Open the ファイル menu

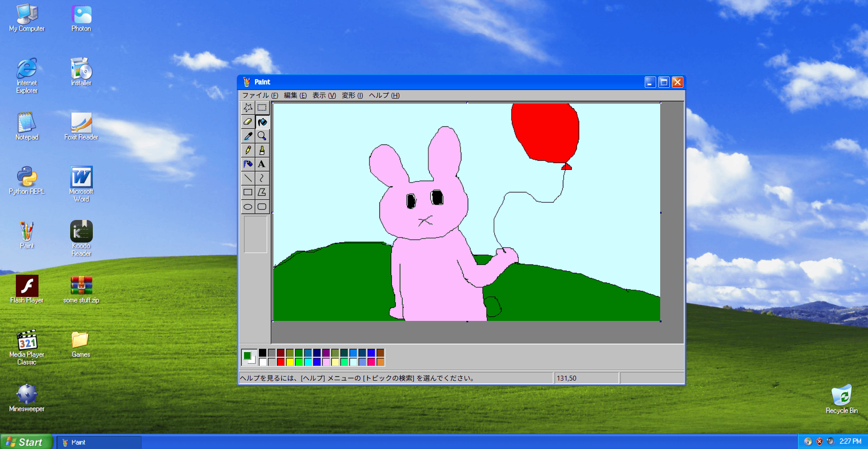pyautogui.click(x=259, y=96)
